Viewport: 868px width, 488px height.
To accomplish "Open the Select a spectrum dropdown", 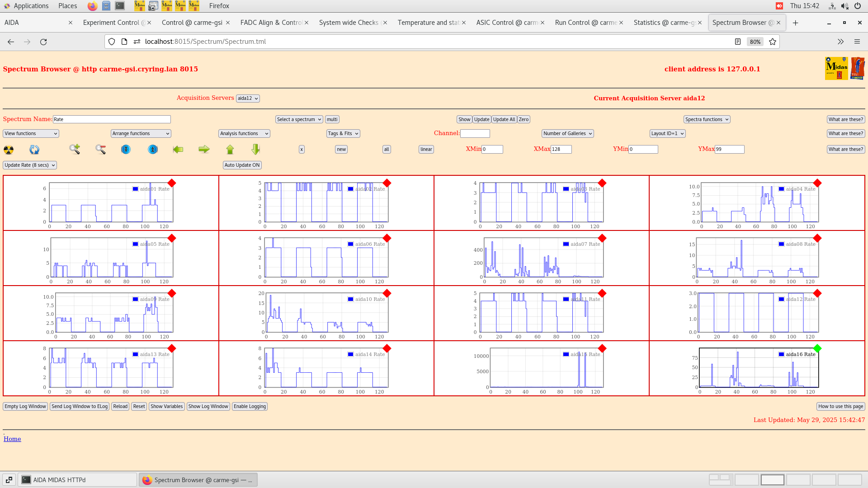I will [x=299, y=119].
